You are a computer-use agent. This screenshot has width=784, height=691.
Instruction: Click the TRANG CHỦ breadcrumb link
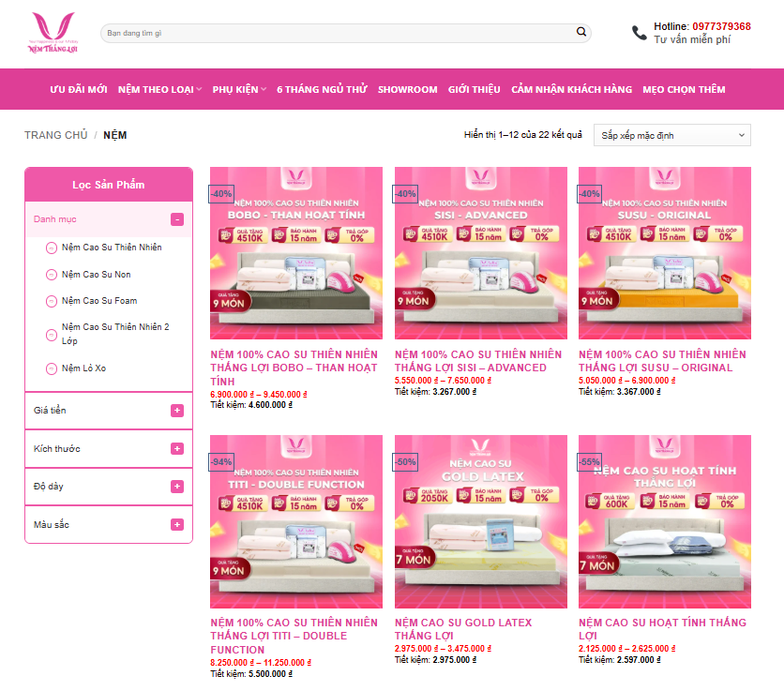click(x=55, y=136)
